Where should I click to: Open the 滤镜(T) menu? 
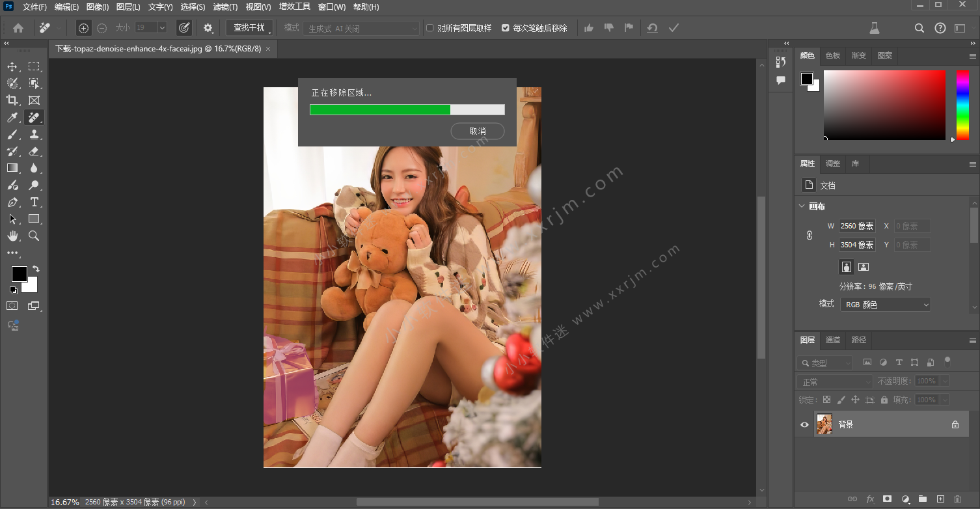coord(226,7)
